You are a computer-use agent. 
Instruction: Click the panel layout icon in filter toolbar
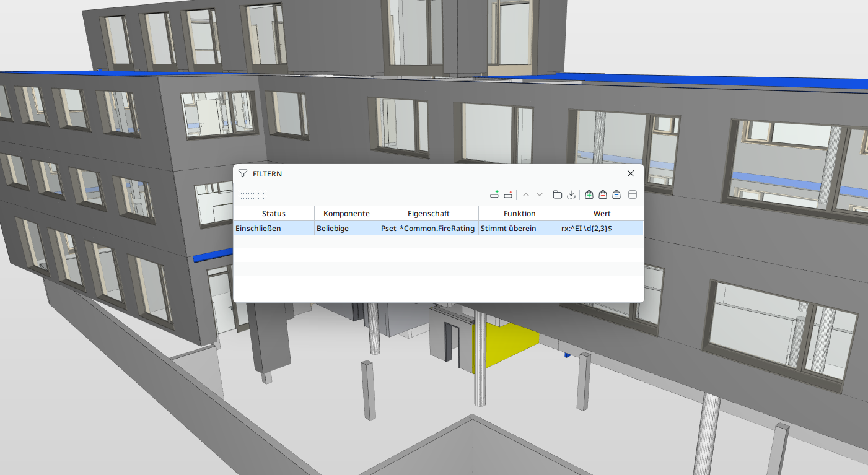(633, 194)
